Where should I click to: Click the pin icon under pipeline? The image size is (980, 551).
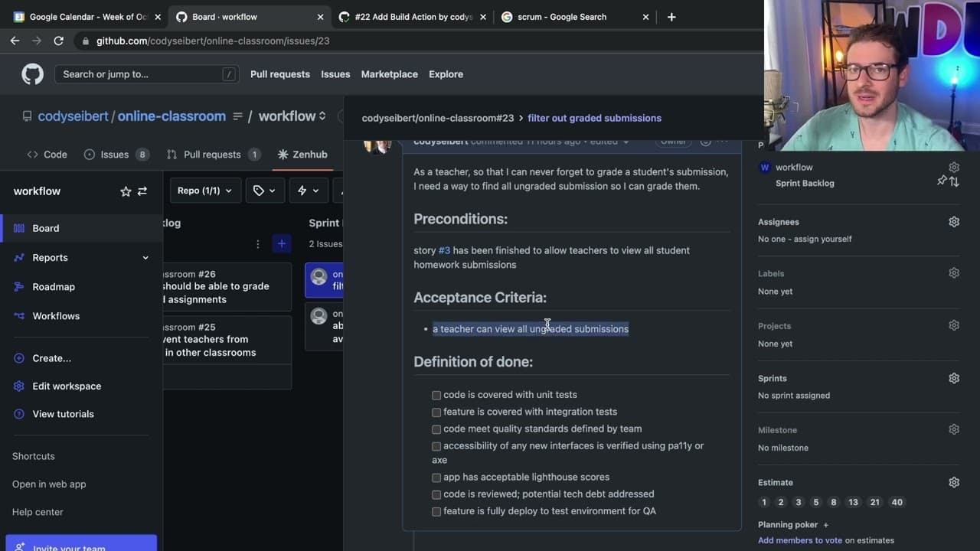point(942,181)
